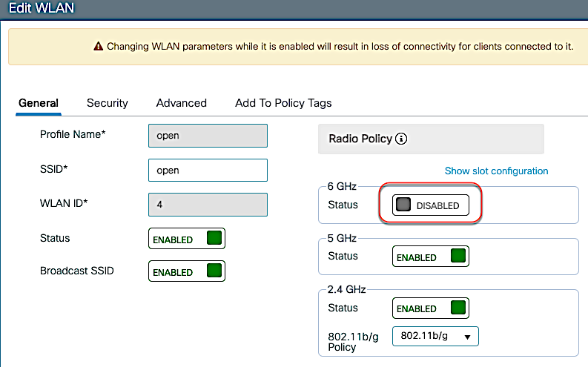The height and width of the screenshot is (370, 588).
Task: Click the 'Changing WLAN parameters' warning text
Action: point(340,47)
